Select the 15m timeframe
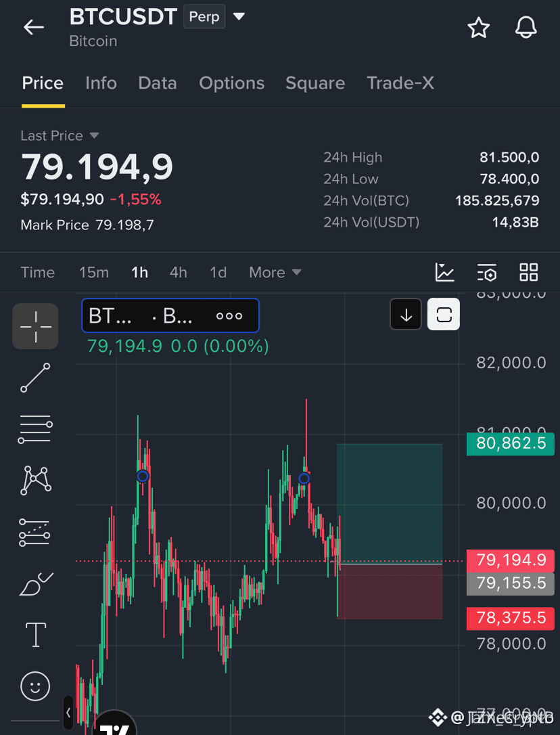560x735 pixels. [x=94, y=272]
